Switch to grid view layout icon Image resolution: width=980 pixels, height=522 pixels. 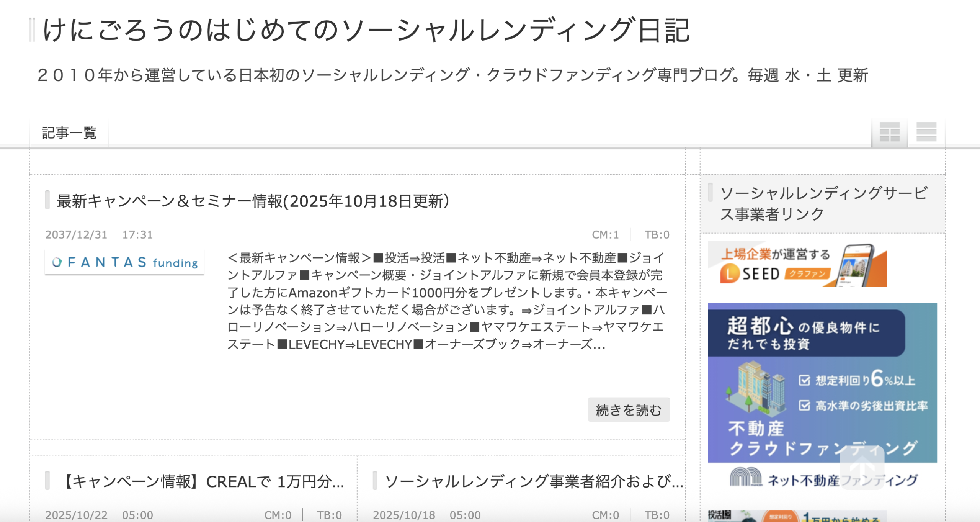[x=889, y=132]
